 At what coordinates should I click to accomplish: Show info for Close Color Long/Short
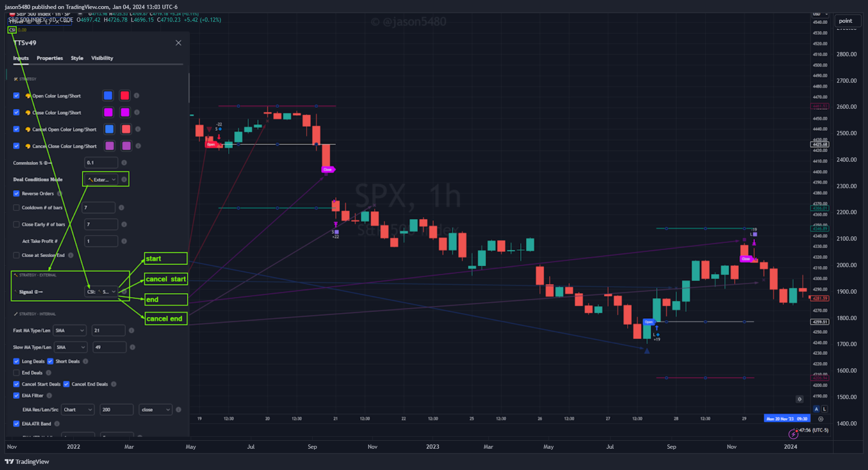[x=137, y=113]
